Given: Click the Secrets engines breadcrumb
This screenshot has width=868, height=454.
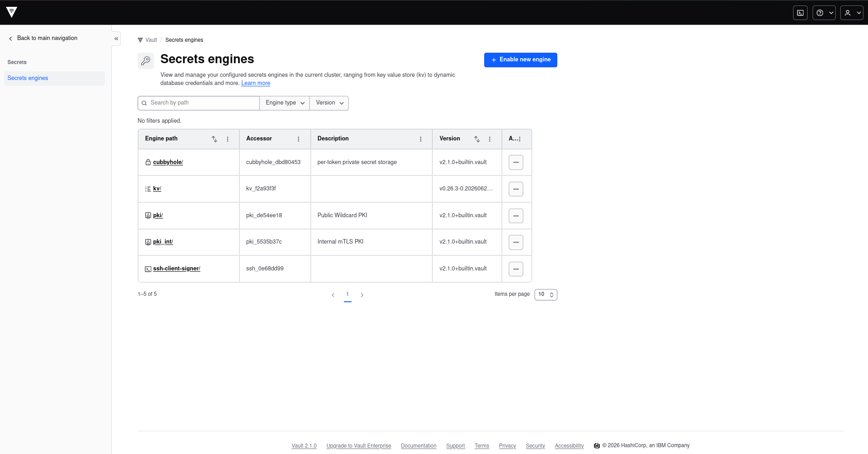Looking at the screenshot, I should tap(184, 40).
